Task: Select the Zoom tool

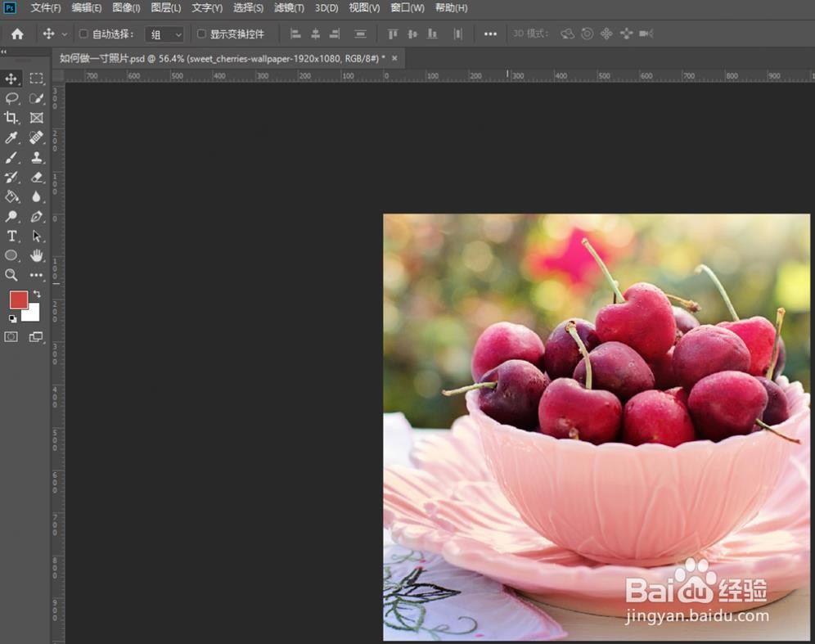Action: 11,275
